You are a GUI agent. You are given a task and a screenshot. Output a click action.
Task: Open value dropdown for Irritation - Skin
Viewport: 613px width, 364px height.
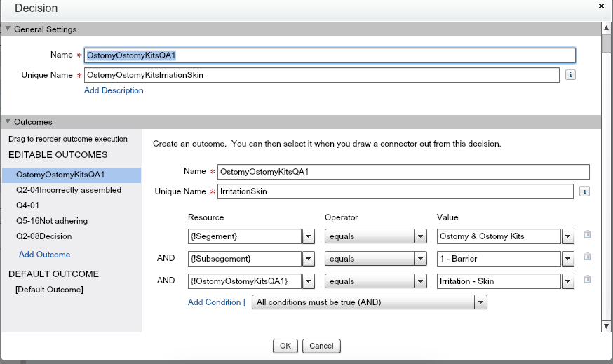[567, 281]
